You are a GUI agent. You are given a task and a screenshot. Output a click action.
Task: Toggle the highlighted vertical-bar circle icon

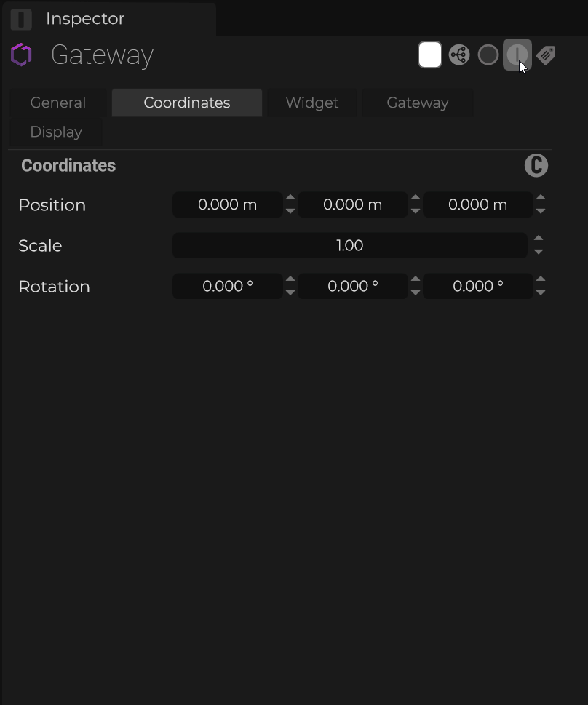[x=517, y=55]
